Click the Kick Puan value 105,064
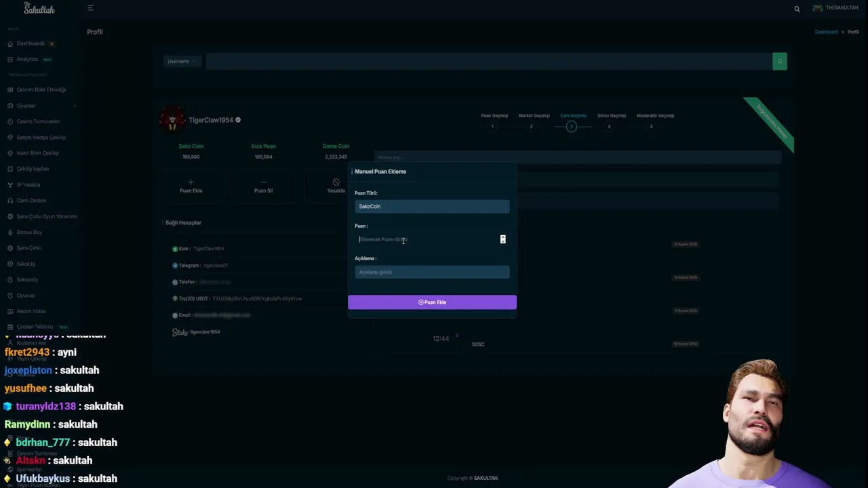868x488 pixels. (x=263, y=157)
